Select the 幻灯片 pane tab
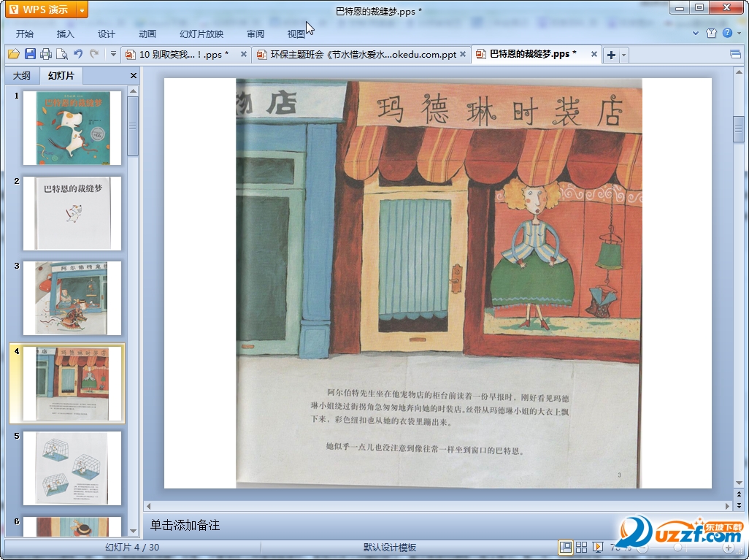 tap(61, 75)
